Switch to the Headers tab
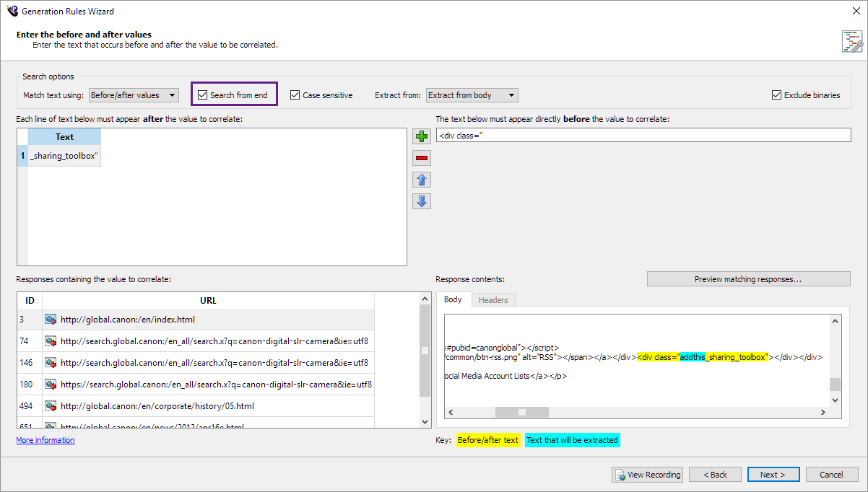 (493, 300)
